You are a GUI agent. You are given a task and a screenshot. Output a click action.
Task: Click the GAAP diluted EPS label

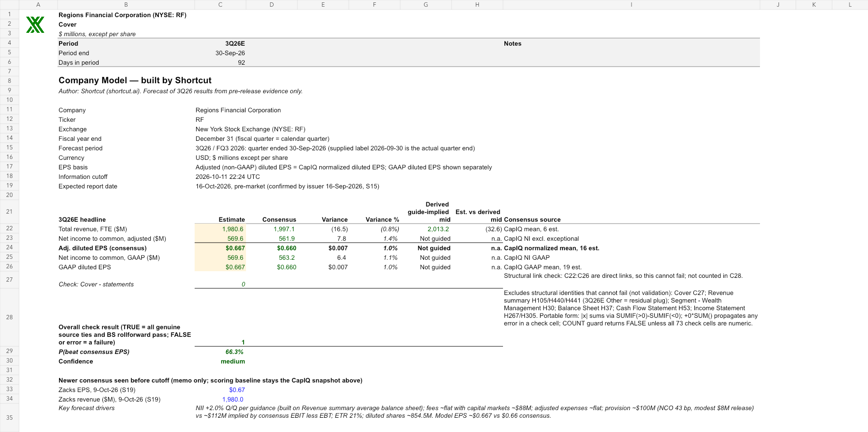click(84, 267)
